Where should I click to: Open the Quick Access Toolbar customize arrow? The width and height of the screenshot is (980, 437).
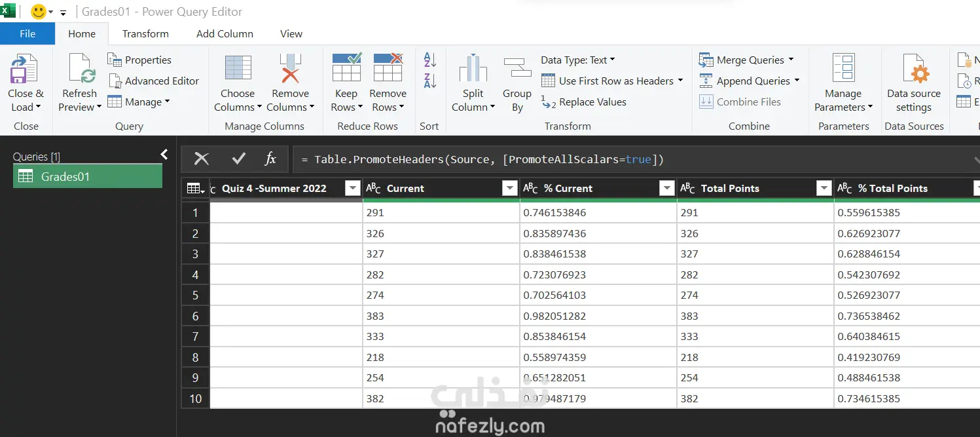63,12
